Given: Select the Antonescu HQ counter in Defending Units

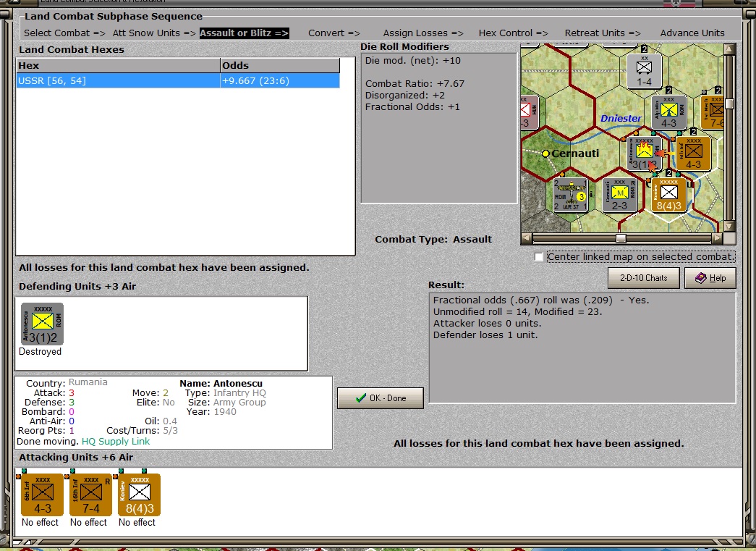Looking at the screenshot, I should (42, 324).
